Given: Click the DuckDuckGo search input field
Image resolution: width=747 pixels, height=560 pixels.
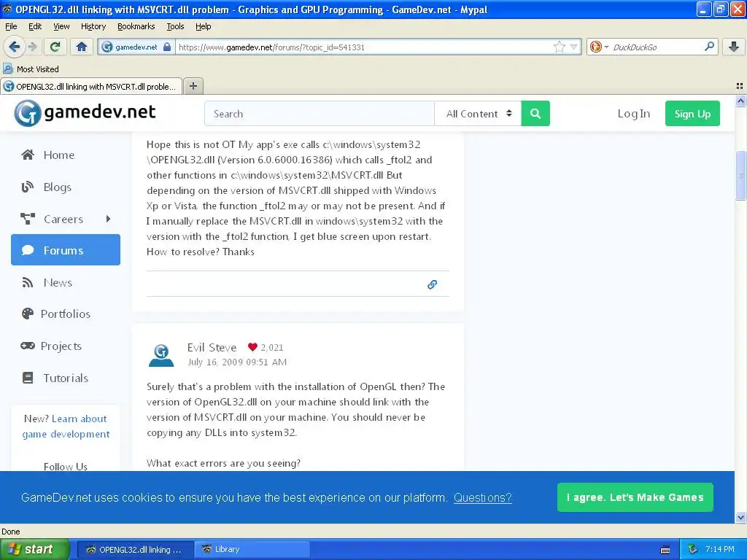Looking at the screenshot, I should pyautogui.click(x=656, y=47).
